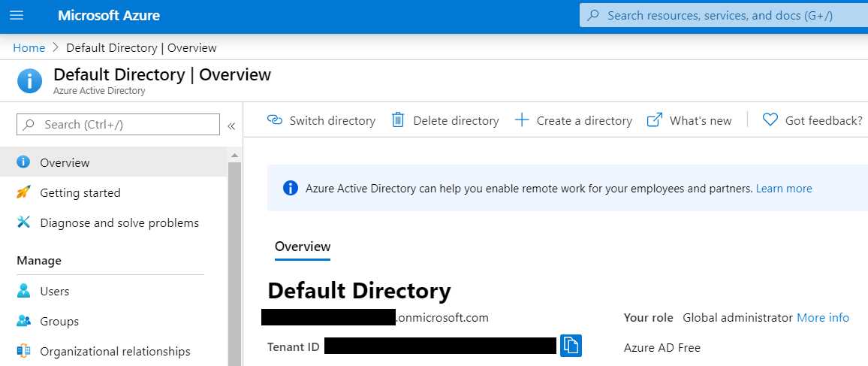Click the Overview sidebar info icon
This screenshot has width=868, height=366.
[23, 162]
